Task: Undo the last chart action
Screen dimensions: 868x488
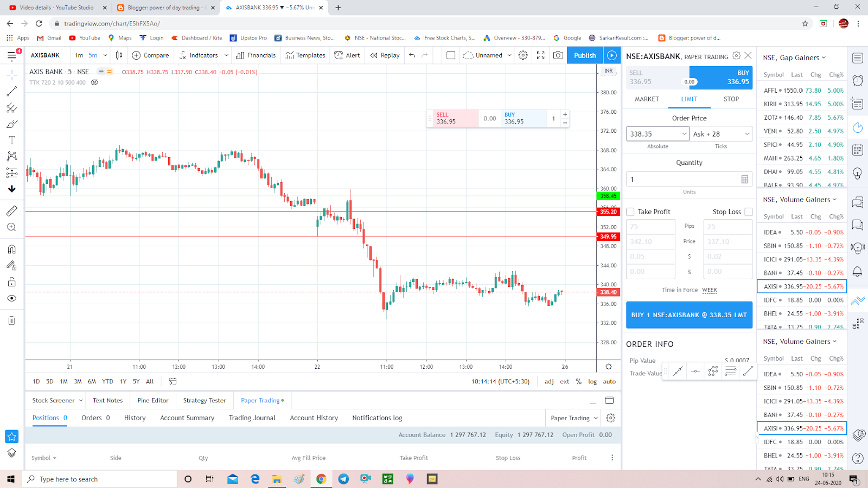Action: pyautogui.click(x=412, y=55)
